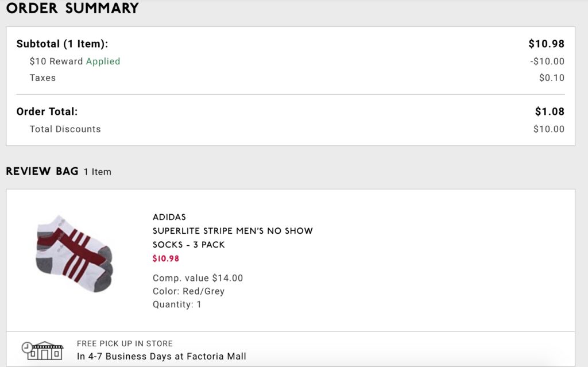Click the Quantity: 1 text
The image size is (588, 367).
(x=177, y=304)
